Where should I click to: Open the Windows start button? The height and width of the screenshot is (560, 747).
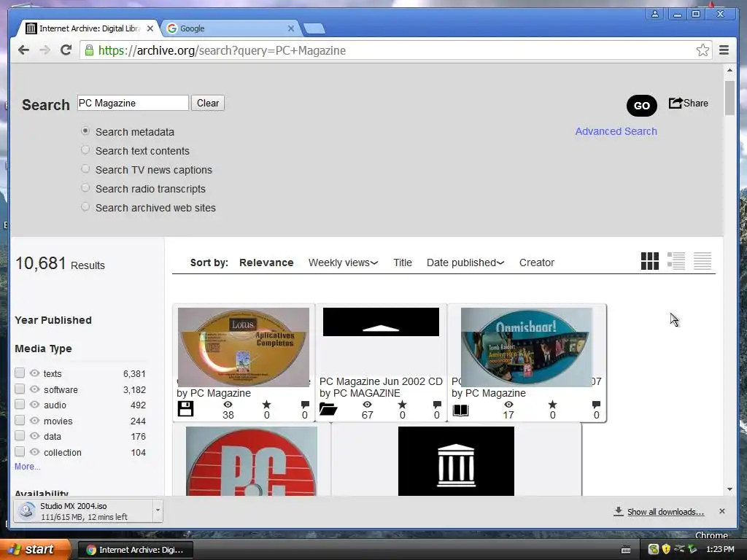pos(34,549)
